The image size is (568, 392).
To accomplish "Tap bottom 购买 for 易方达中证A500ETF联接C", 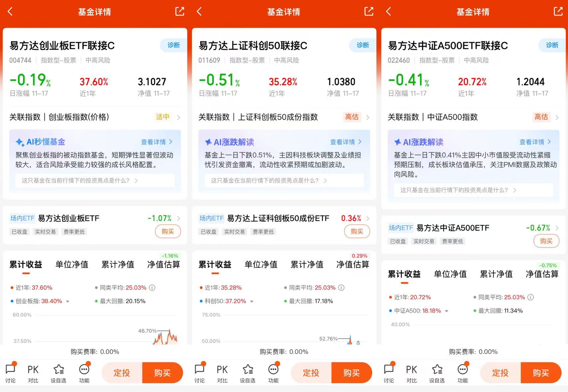I will 541,373.
